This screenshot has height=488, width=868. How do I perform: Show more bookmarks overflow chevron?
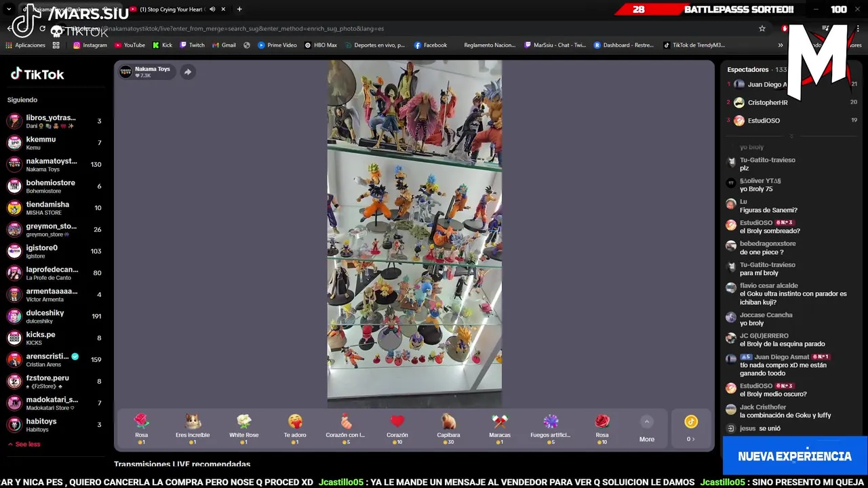[x=781, y=45]
